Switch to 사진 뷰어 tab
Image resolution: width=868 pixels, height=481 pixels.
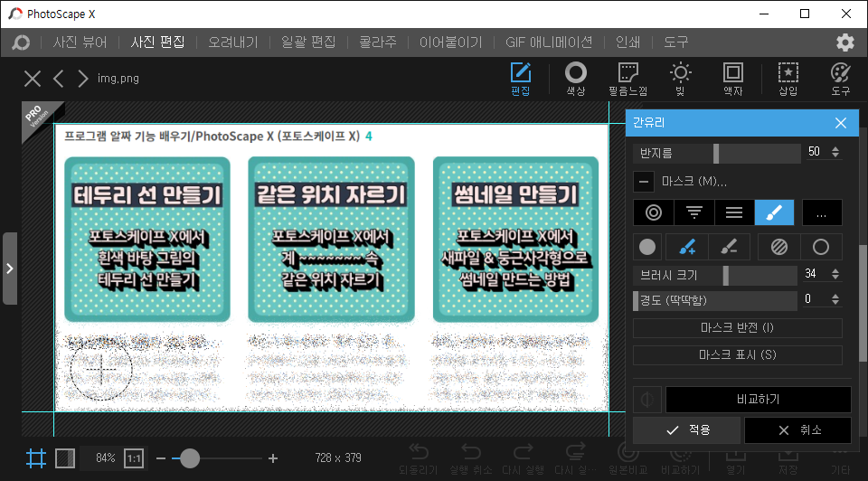coord(80,42)
